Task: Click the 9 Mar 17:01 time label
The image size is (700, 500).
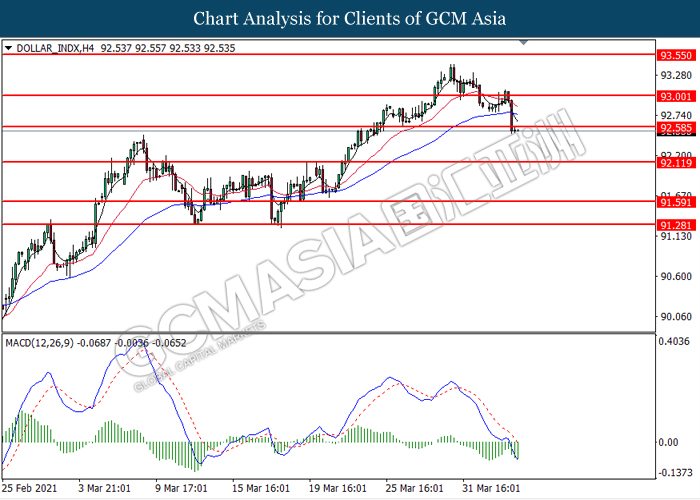Action: tap(181, 488)
